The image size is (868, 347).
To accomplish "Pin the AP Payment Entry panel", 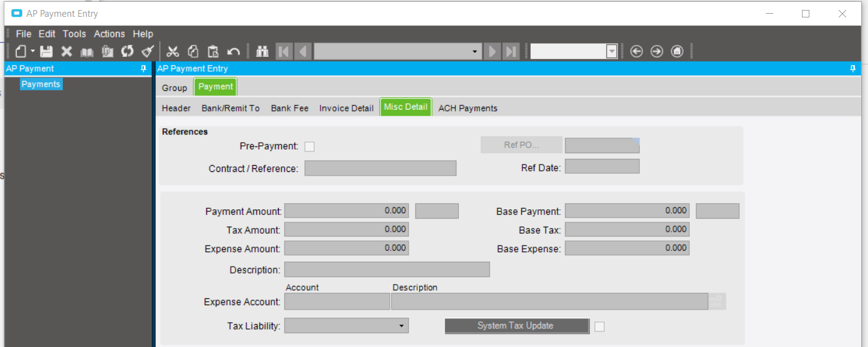I will [x=853, y=69].
